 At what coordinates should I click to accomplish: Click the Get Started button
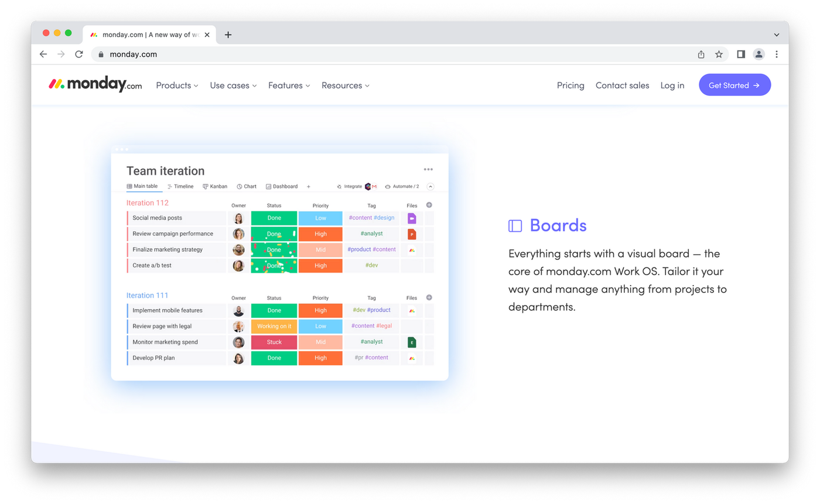pos(734,85)
